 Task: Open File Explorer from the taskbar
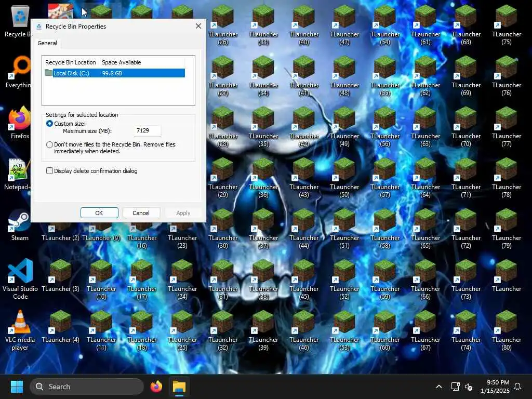point(179,387)
